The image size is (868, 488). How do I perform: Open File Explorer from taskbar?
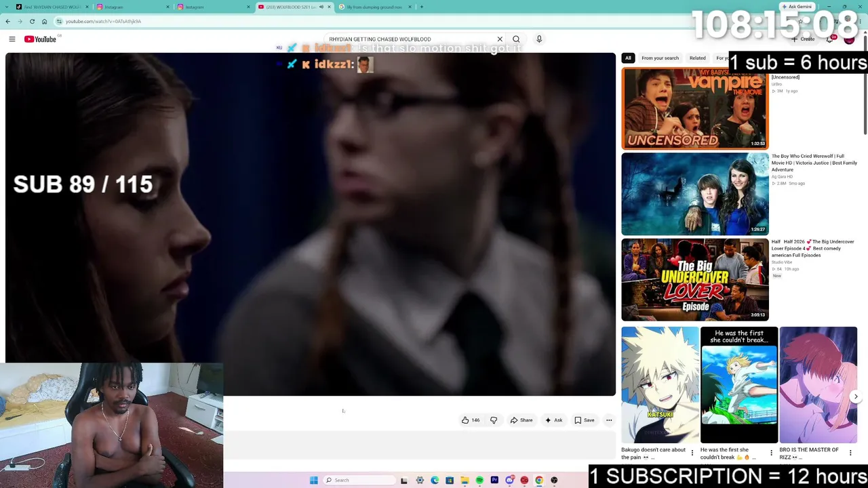click(465, 481)
